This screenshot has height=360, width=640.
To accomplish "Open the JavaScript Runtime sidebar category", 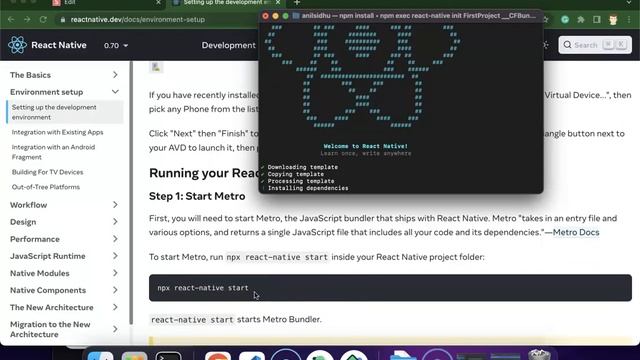I will tap(48, 256).
